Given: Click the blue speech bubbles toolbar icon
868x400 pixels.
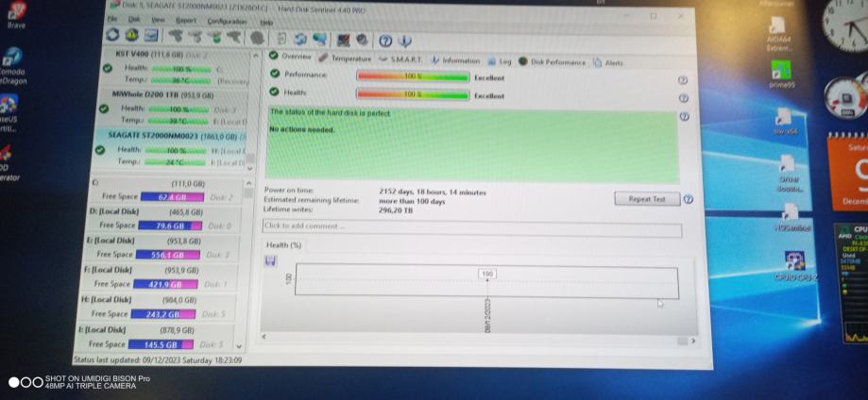Looking at the screenshot, I should coord(319,39).
